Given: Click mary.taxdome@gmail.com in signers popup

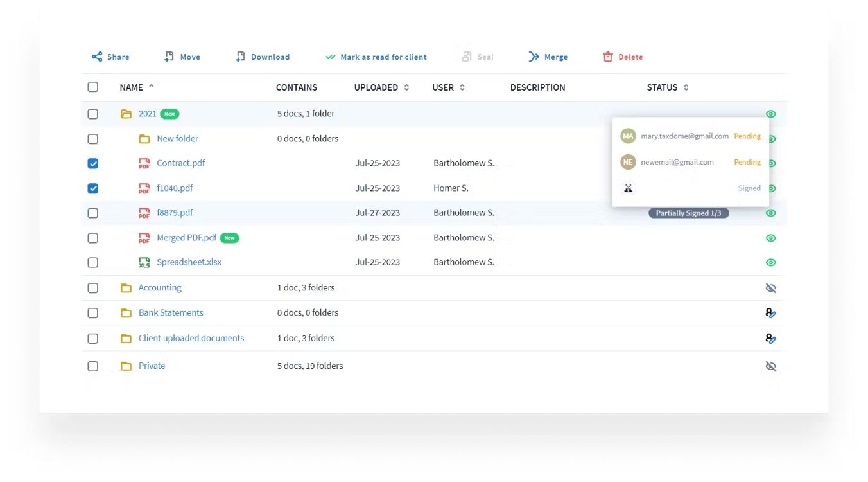Looking at the screenshot, I should click(x=684, y=136).
